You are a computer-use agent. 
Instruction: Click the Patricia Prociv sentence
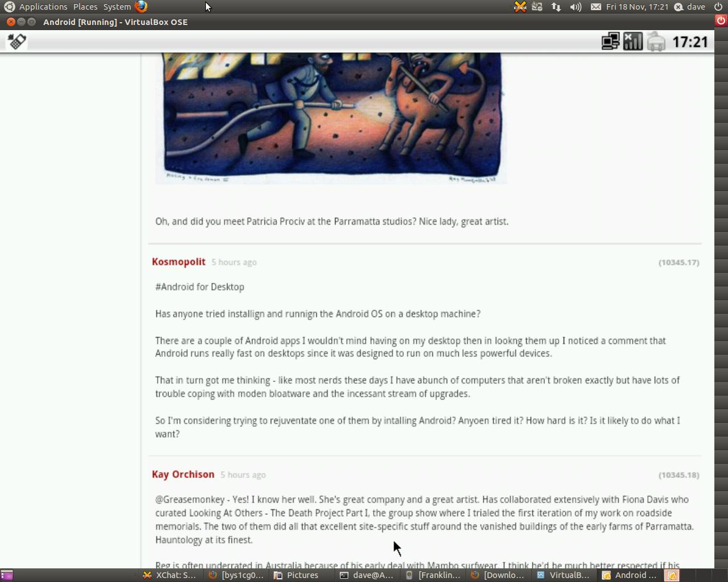(332, 221)
